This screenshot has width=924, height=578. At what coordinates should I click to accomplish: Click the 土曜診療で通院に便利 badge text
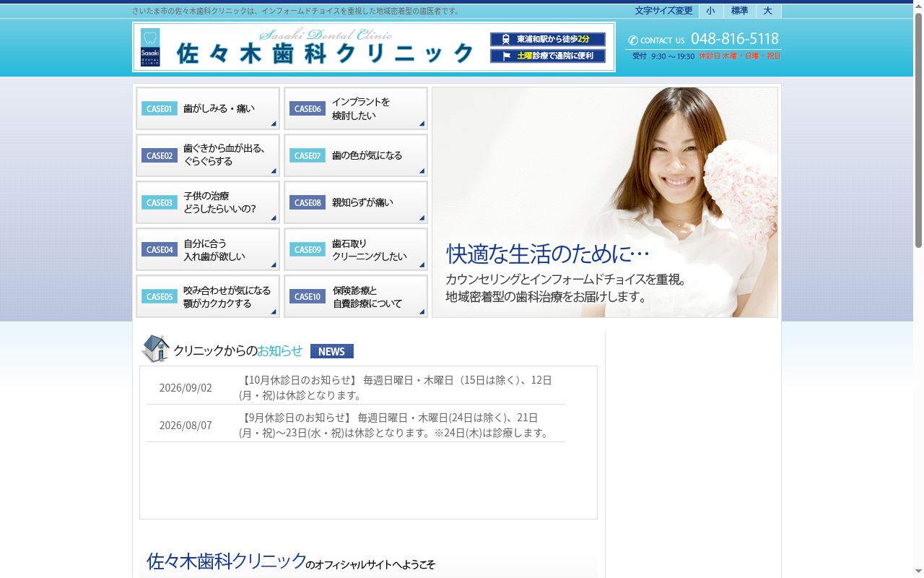coord(554,56)
